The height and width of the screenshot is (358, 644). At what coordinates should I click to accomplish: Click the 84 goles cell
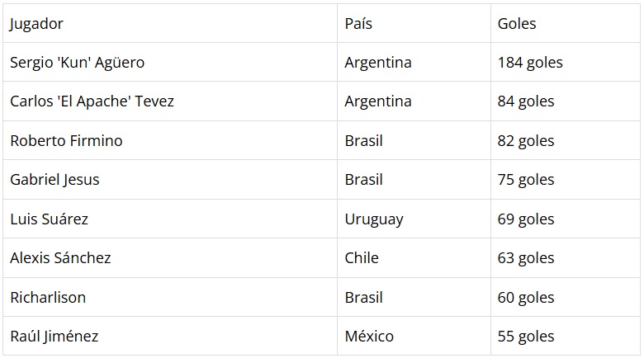(526, 101)
